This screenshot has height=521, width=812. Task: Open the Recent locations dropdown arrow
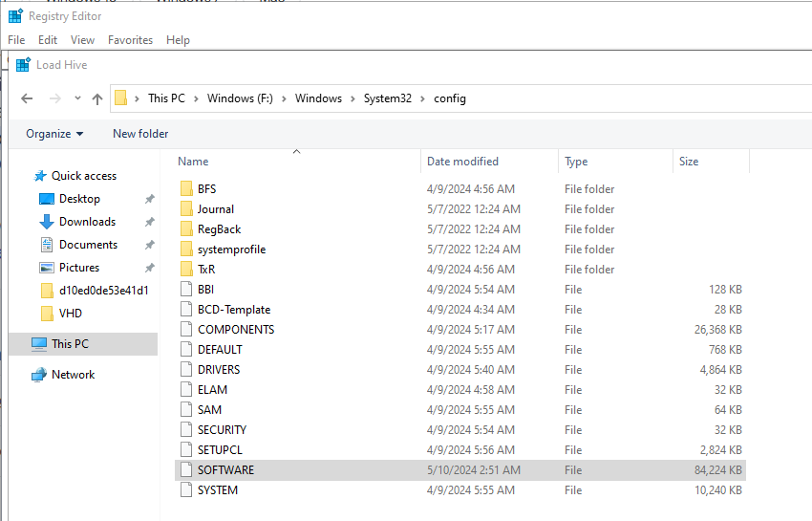tap(76, 99)
